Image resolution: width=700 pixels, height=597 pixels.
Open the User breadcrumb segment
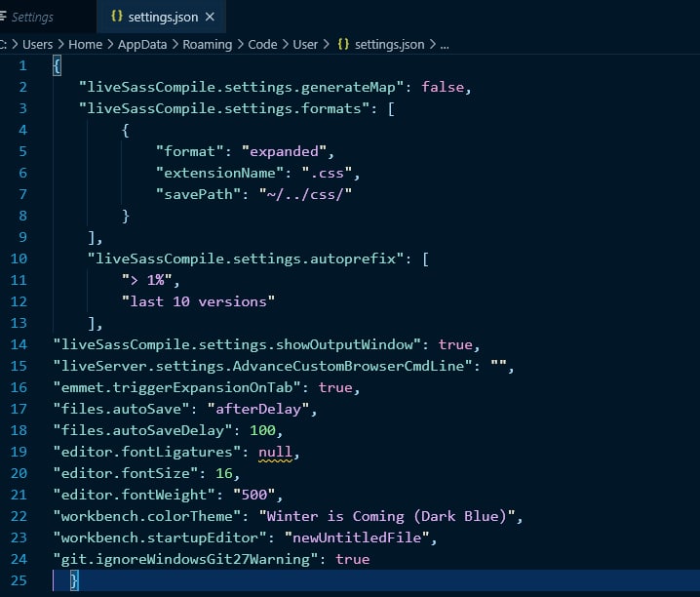coord(305,45)
